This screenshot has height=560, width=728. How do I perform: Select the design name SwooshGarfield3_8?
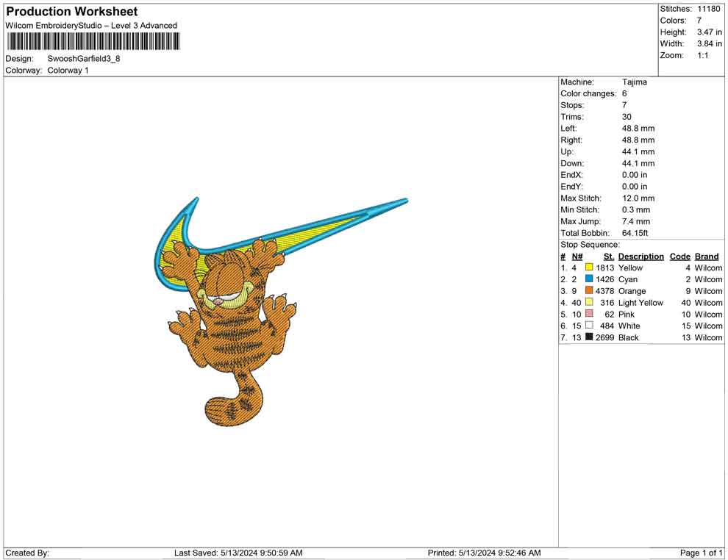point(83,58)
